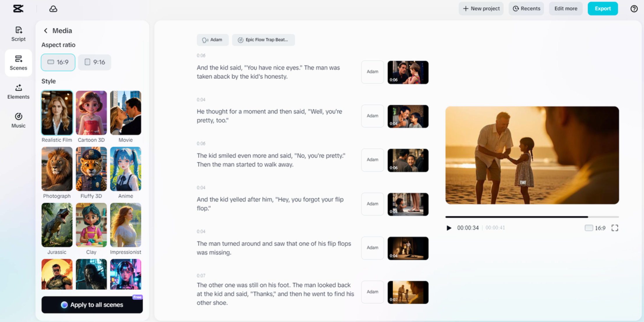Click the CapCut logo icon
644x322 pixels.
point(18,9)
